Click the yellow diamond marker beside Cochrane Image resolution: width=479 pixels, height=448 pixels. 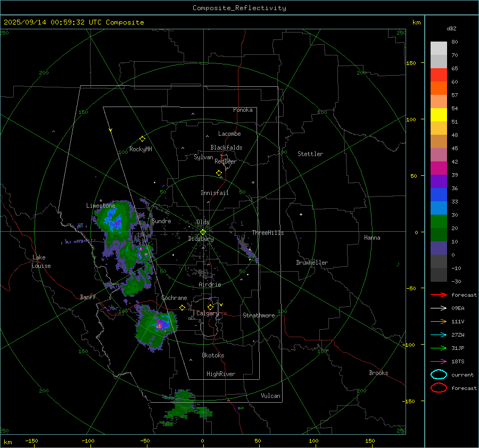182,308
